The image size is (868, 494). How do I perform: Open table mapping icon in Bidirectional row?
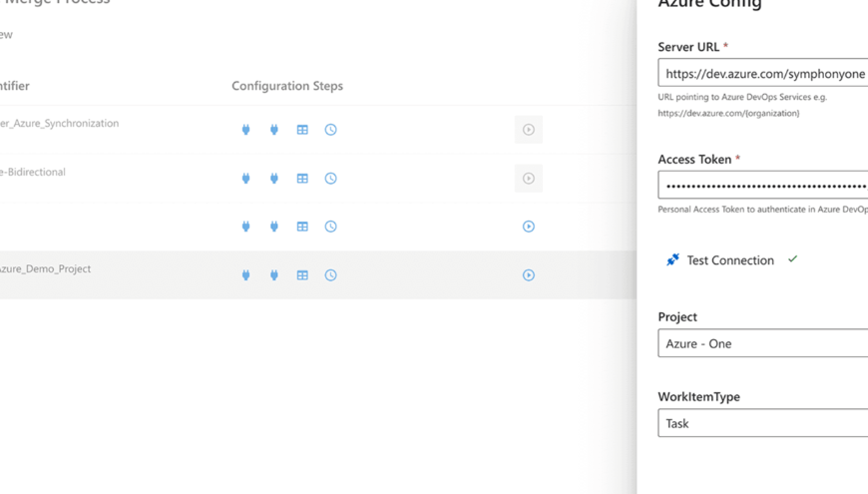[302, 179]
